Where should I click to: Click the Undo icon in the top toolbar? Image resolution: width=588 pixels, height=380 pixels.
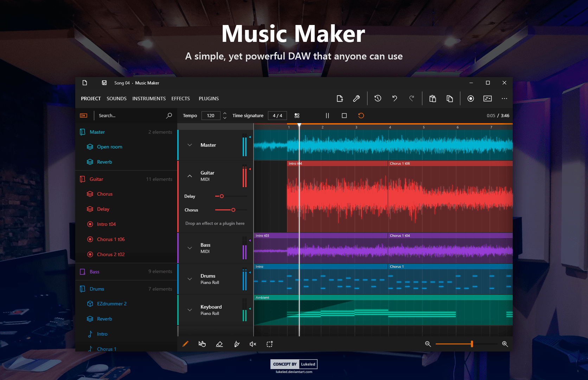point(394,99)
